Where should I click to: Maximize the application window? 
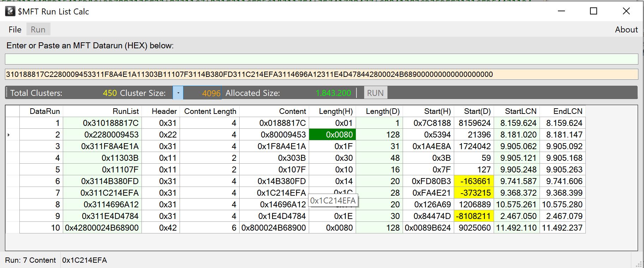click(594, 11)
